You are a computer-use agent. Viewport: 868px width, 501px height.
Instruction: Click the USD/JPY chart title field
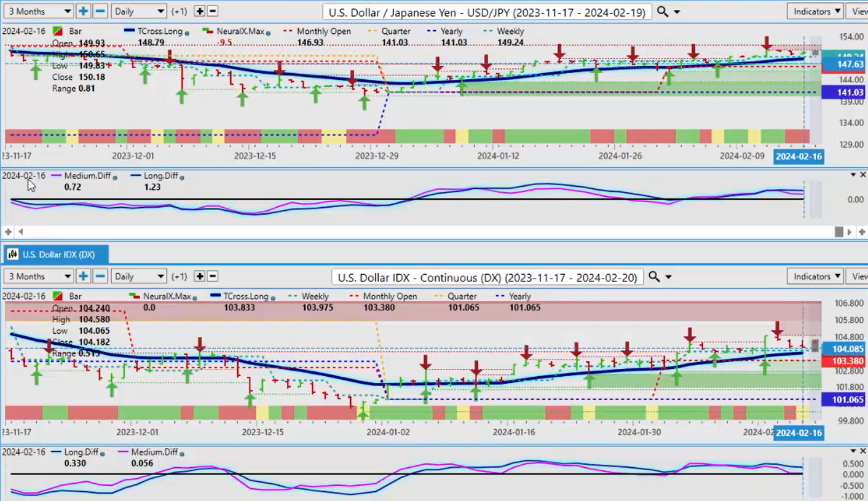(x=487, y=12)
